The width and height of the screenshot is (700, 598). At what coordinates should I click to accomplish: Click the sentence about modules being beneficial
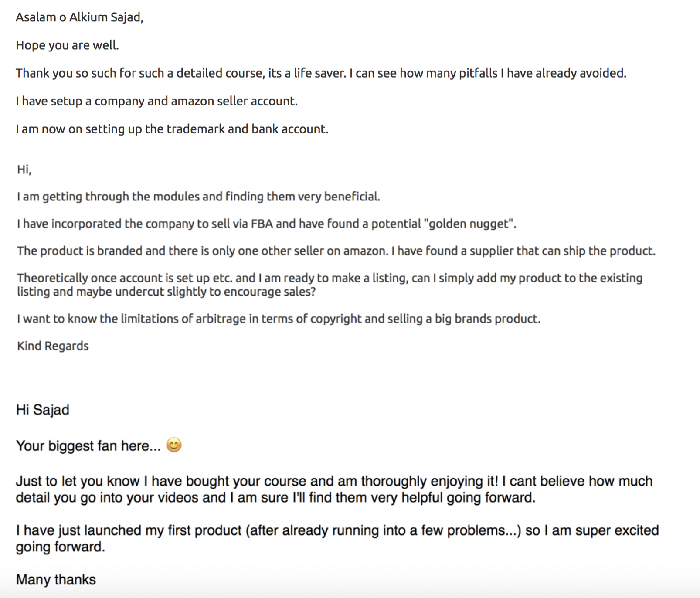198,197
